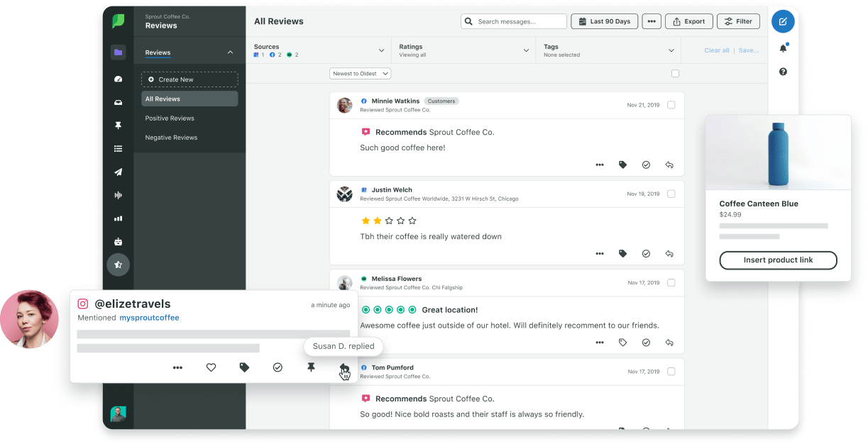This screenshot has height=444, width=868.
Task: Select the Justin Welch review checkbox
Action: [x=671, y=194]
